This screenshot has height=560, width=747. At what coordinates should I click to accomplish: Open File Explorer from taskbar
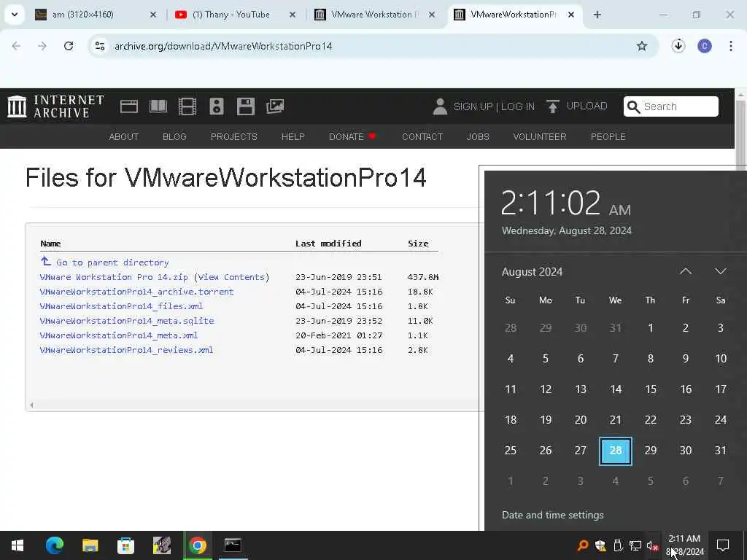[90, 545]
